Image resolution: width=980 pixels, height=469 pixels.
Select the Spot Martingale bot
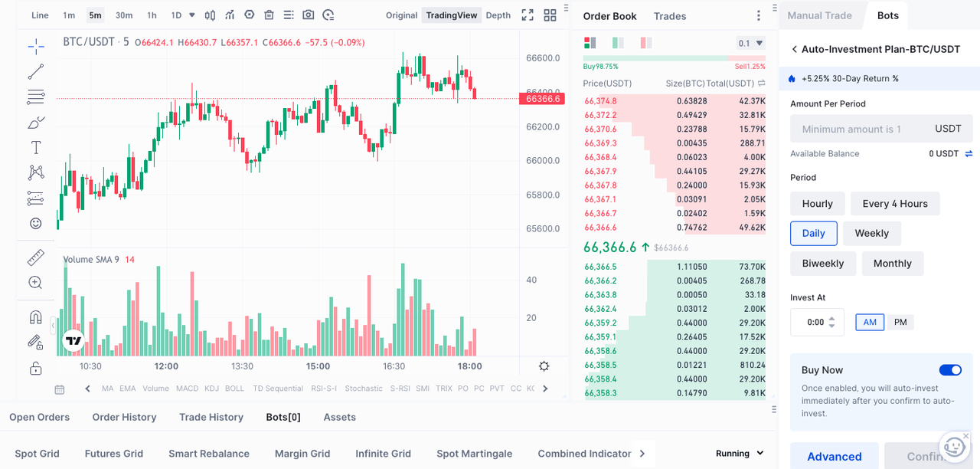[x=474, y=454]
